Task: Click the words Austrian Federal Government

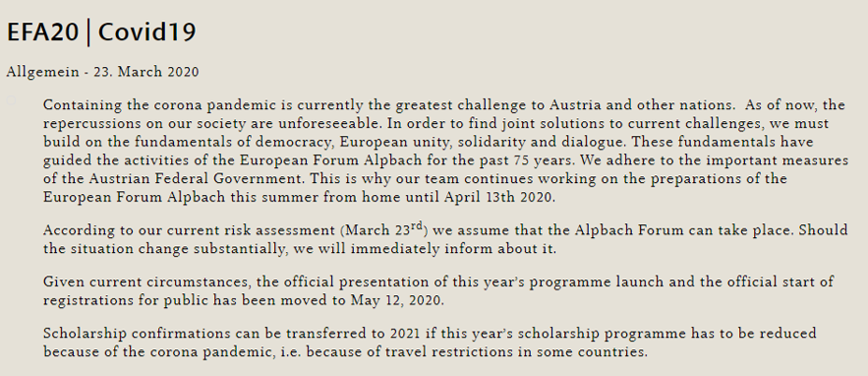Action: click(181, 179)
